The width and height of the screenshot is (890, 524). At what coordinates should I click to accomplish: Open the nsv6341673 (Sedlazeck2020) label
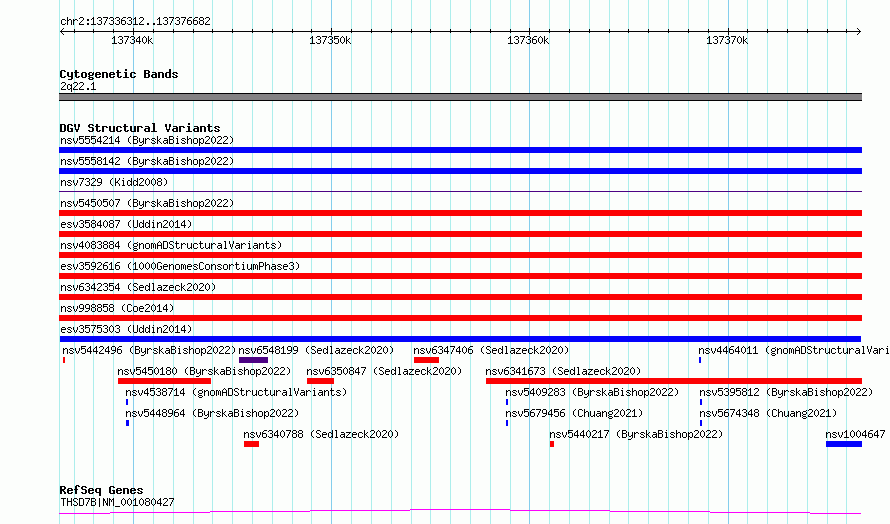pos(563,371)
